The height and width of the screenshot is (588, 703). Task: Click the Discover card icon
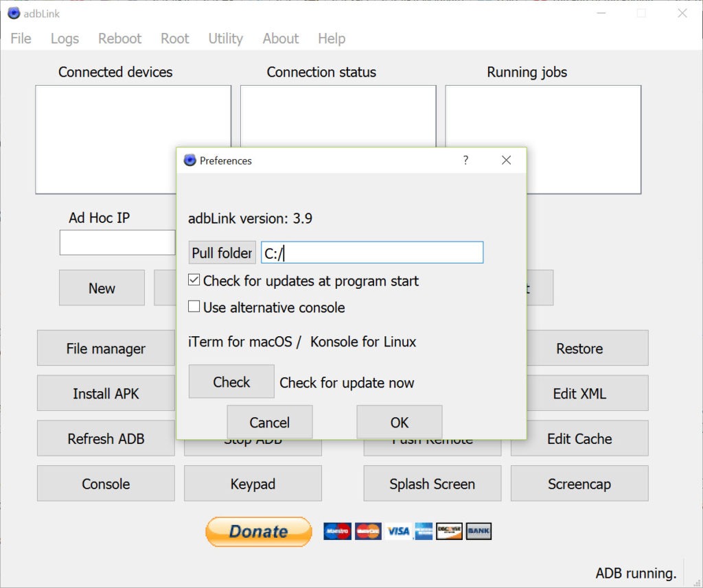[x=449, y=531]
